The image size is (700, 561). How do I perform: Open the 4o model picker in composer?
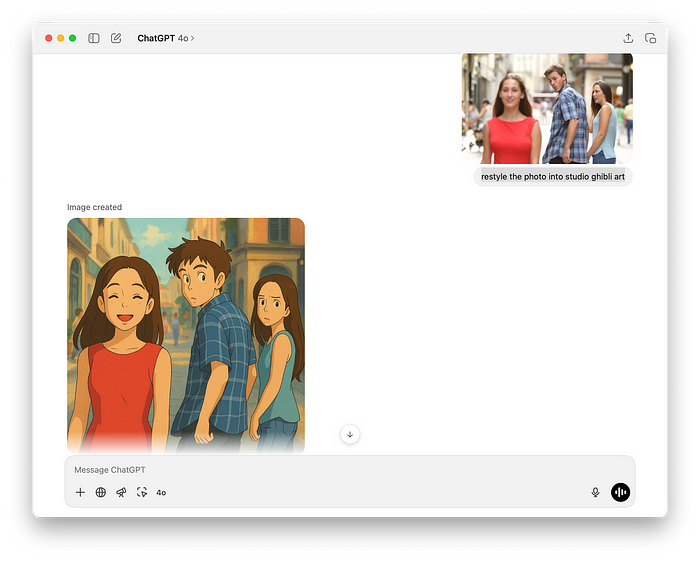click(x=161, y=493)
